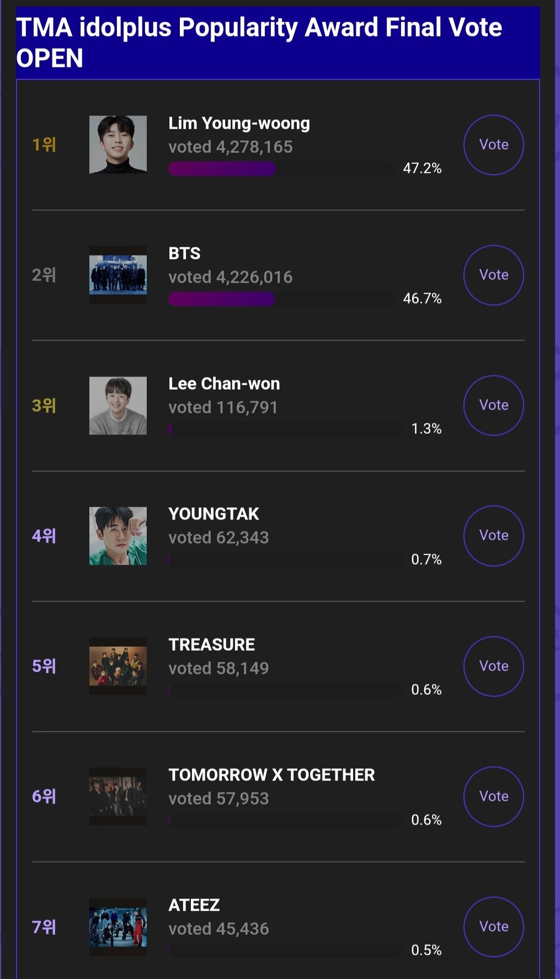
Task: Cast a vote for Lee Chan-won
Action: click(493, 405)
